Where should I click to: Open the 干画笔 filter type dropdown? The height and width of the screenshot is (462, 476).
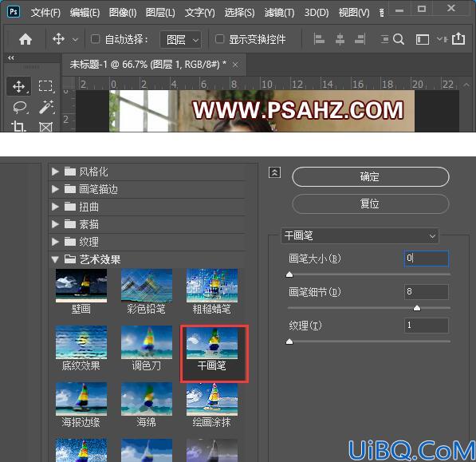[360, 235]
